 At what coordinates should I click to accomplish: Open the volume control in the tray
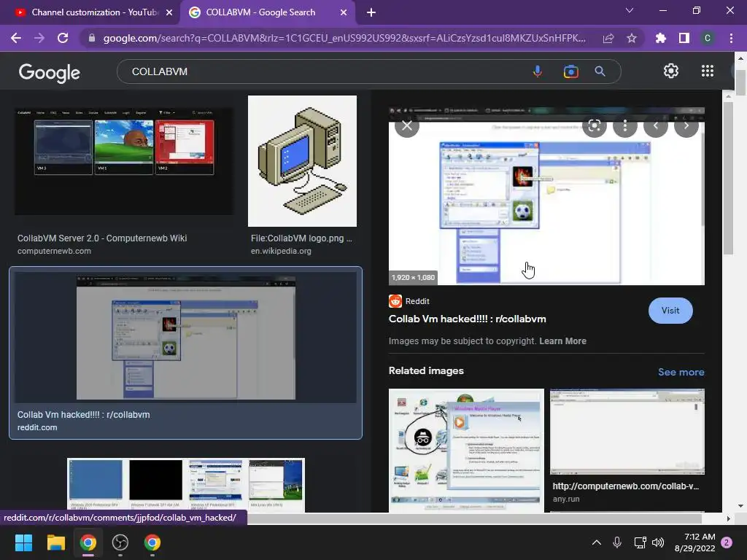pyautogui.click(x=658, y=542)
